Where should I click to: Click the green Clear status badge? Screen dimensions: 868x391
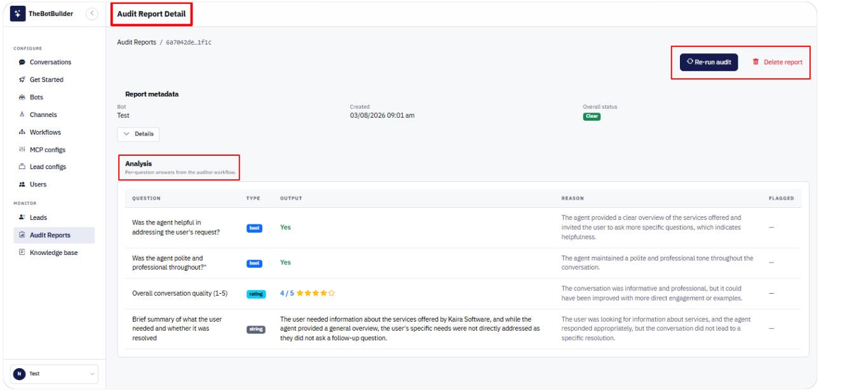pyautogui.click(x=592, y=116)
